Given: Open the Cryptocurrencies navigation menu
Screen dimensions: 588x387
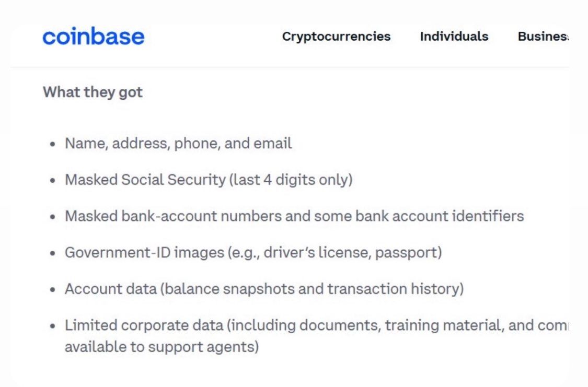Looking at the screenshot, I should (336, 37).
